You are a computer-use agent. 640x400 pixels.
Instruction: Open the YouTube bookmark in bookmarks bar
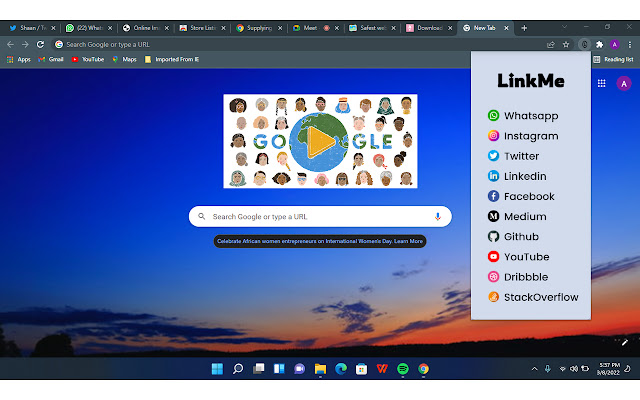tap(88, 60)
